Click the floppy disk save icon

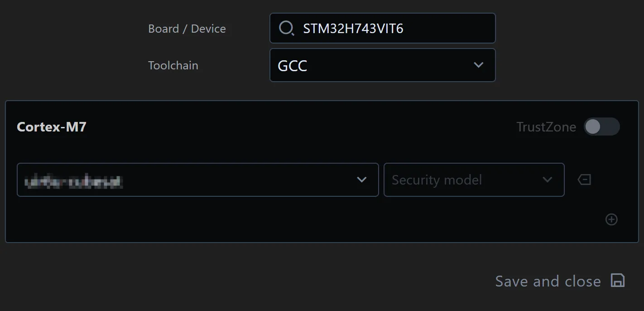618,281
